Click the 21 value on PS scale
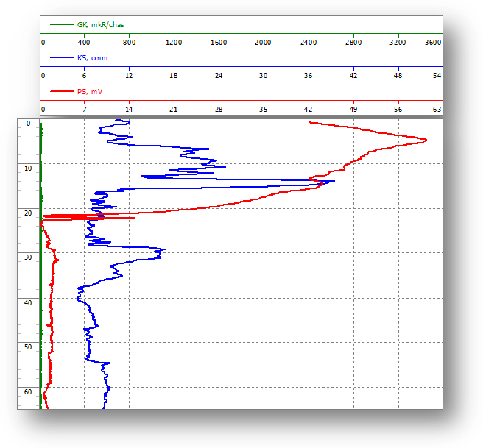 click(174, 110)
